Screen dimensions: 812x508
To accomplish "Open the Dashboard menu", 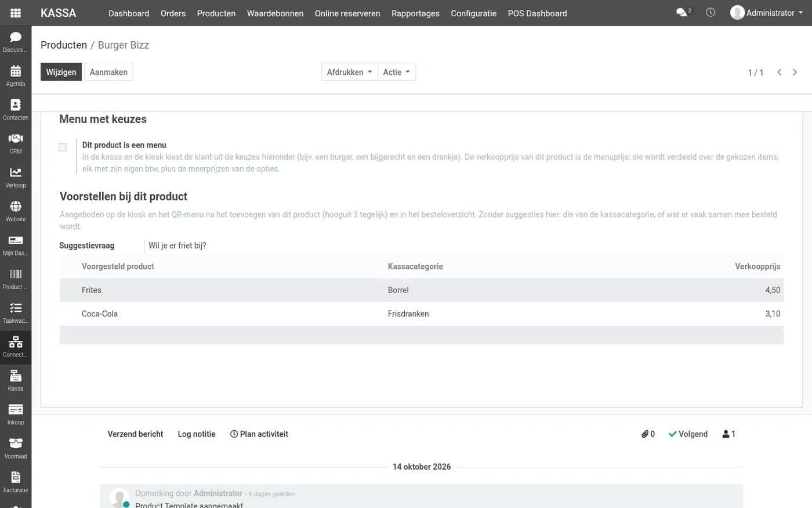I will point(129,13).
